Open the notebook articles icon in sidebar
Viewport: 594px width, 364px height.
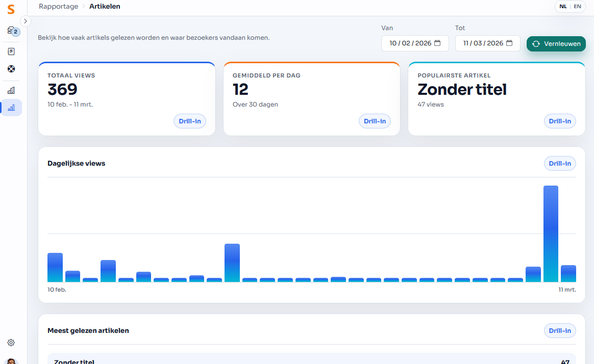point(11,51)
